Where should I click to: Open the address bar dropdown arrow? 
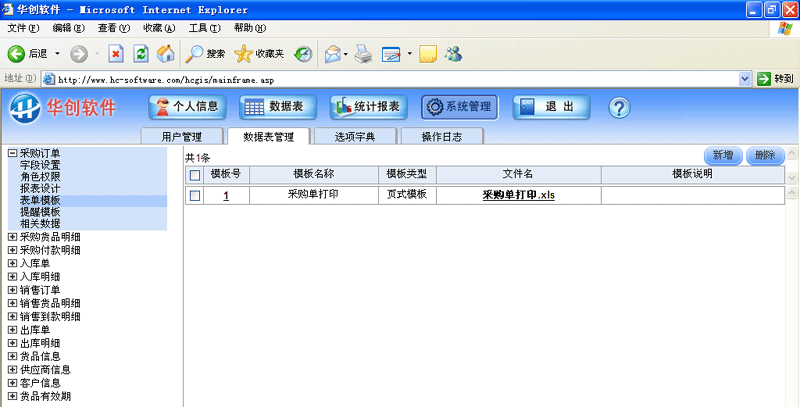[744, 78]
